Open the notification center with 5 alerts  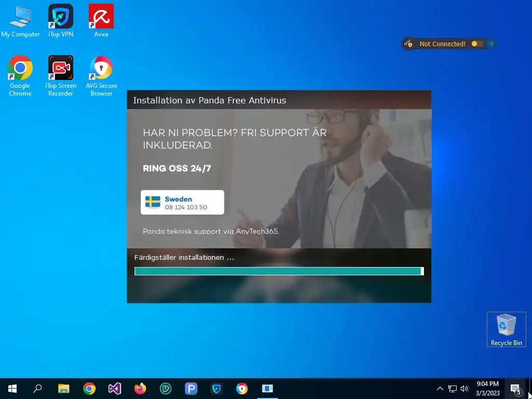pyautogui.click(x=515, y=389)
